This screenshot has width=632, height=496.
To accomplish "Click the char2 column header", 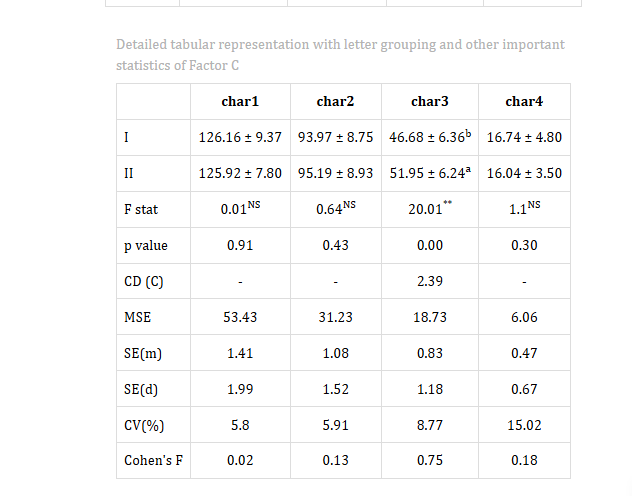I will pyautogui.click(x=335, y=102).
